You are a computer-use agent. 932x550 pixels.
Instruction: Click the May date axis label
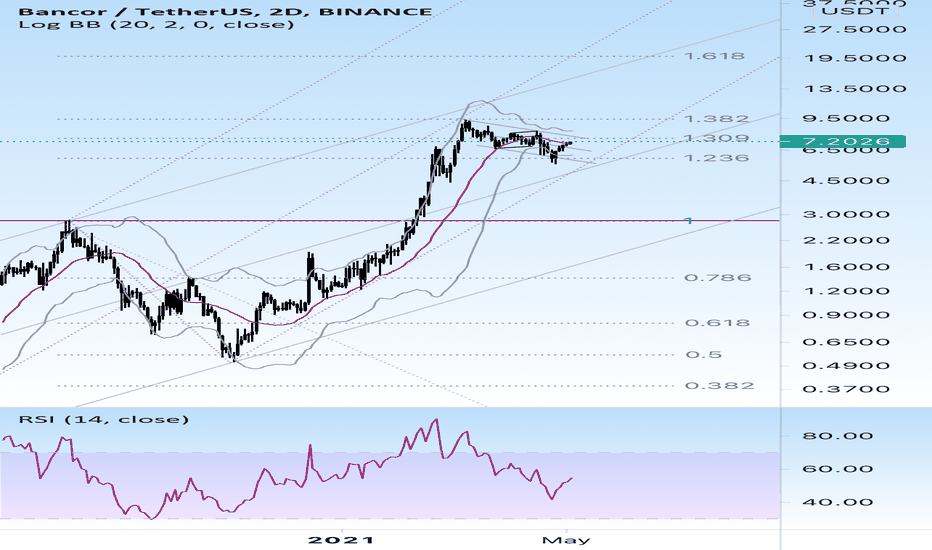[x=566, y=540]
